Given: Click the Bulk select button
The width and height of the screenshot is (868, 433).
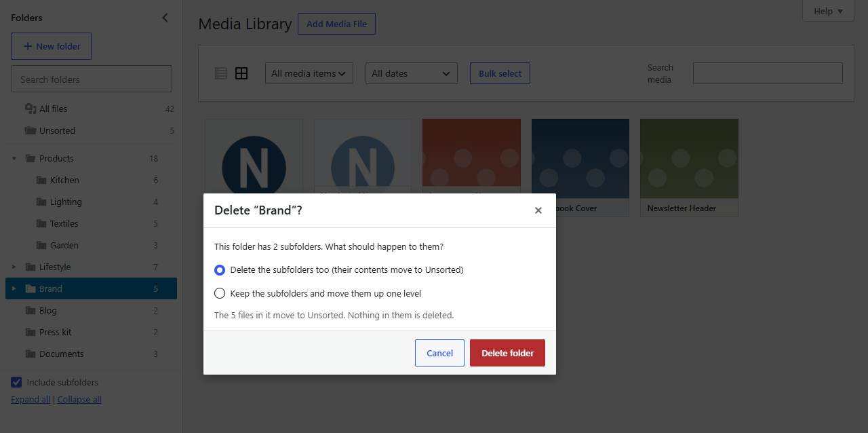Looking at the screenshot, I should click(500, 73).
